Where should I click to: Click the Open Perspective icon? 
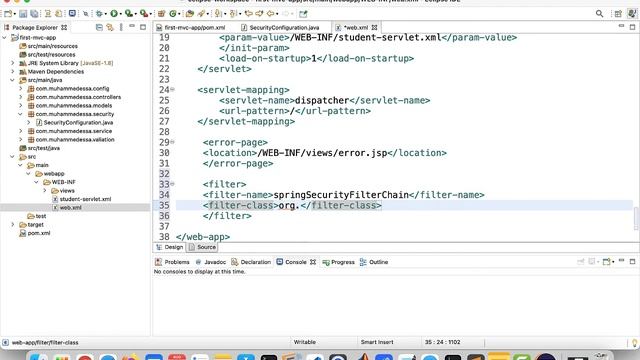618,14
